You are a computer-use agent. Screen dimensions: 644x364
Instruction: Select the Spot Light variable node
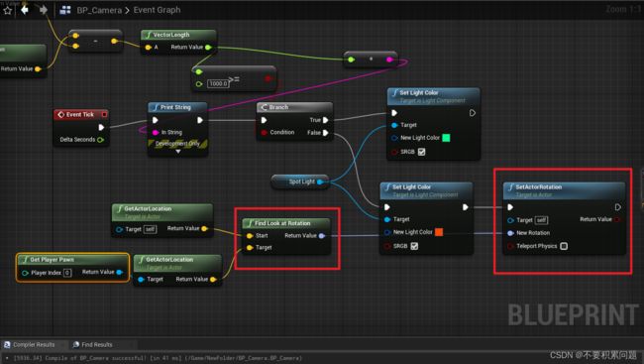click(x=300, y=182)
